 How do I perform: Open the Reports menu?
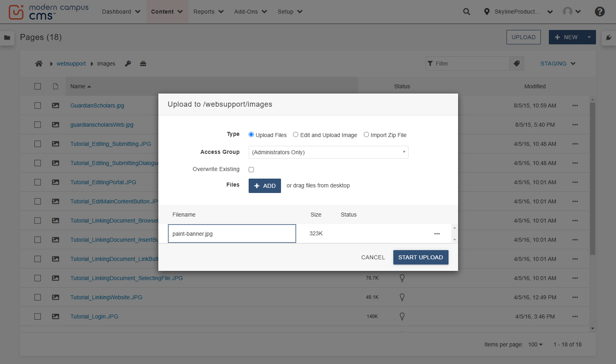click(209, 12)
